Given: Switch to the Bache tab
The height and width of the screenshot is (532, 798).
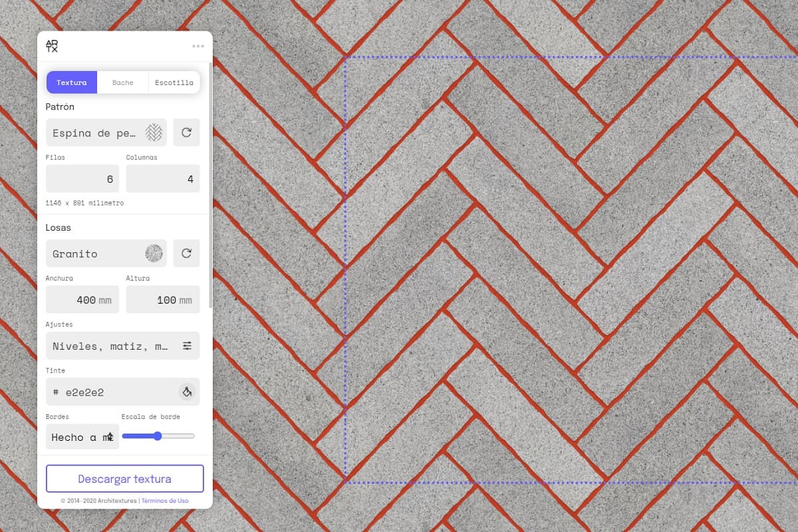Looking at the screenshot, I should [123, 82].
